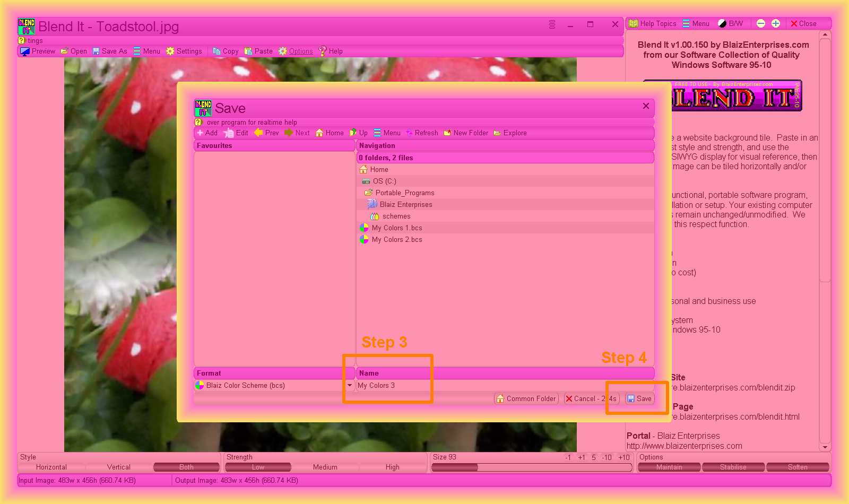The image size is (849, 504).
Task: Click the +10 size adjuster
Action: pos(624,457)
